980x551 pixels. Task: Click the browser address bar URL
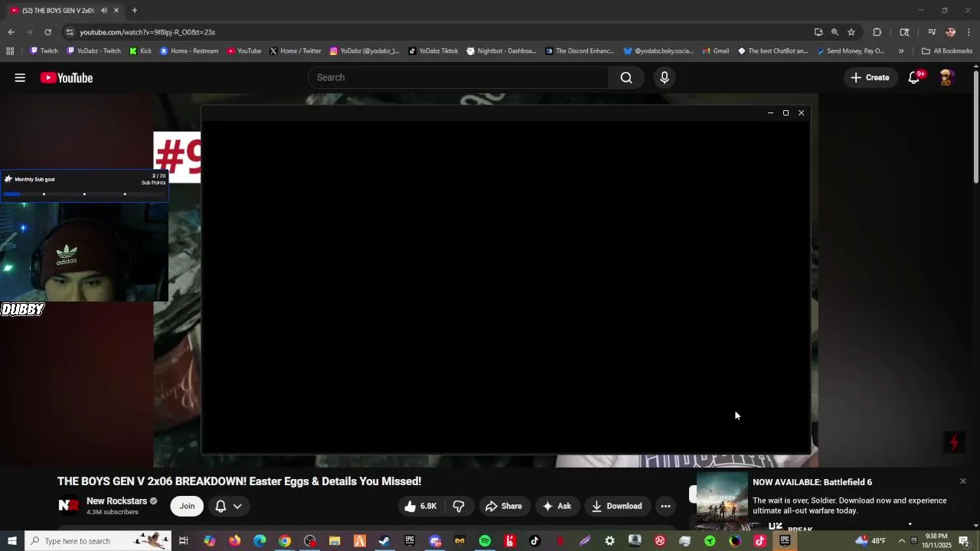147,32
